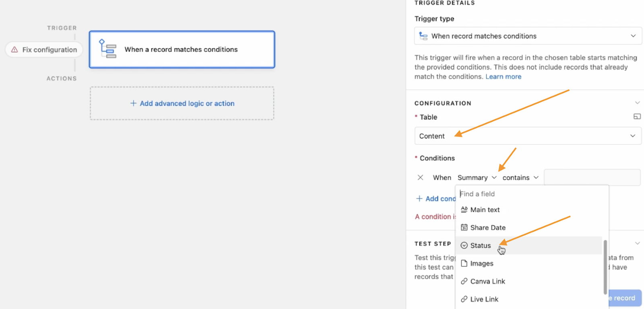The image size is (644, 309).
Task: Click the record-matches trigger icon in the trigger card
Action: pyautogui.click(x=108, y=49)
